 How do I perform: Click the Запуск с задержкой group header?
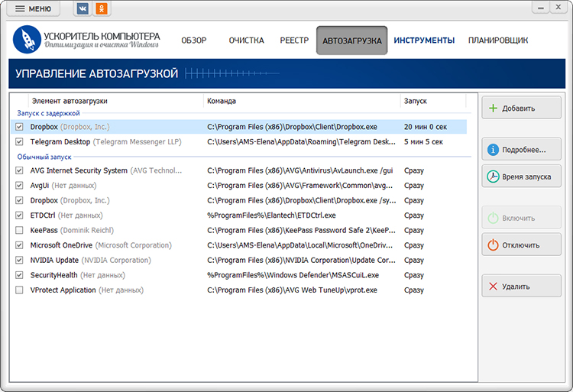coord(48,113)
